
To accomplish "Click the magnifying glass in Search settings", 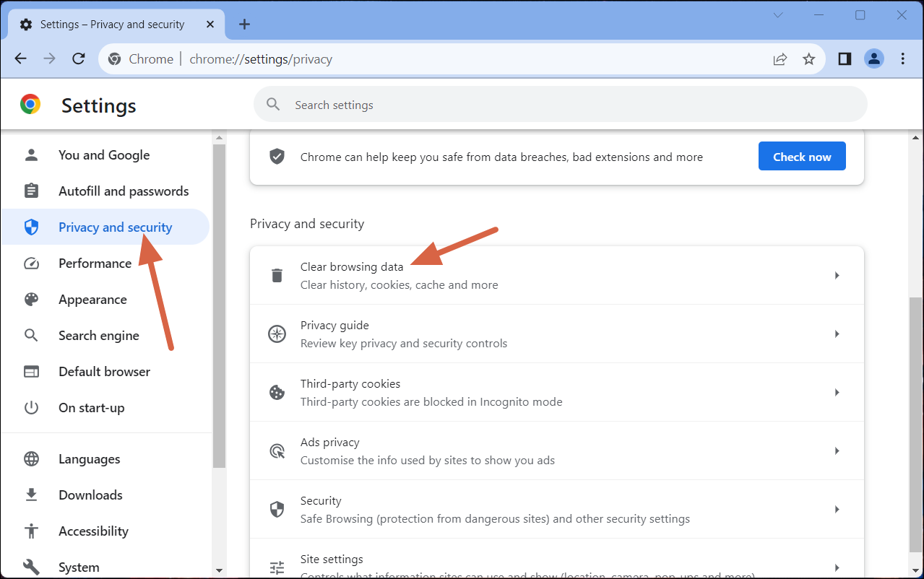I will point(273,104).
